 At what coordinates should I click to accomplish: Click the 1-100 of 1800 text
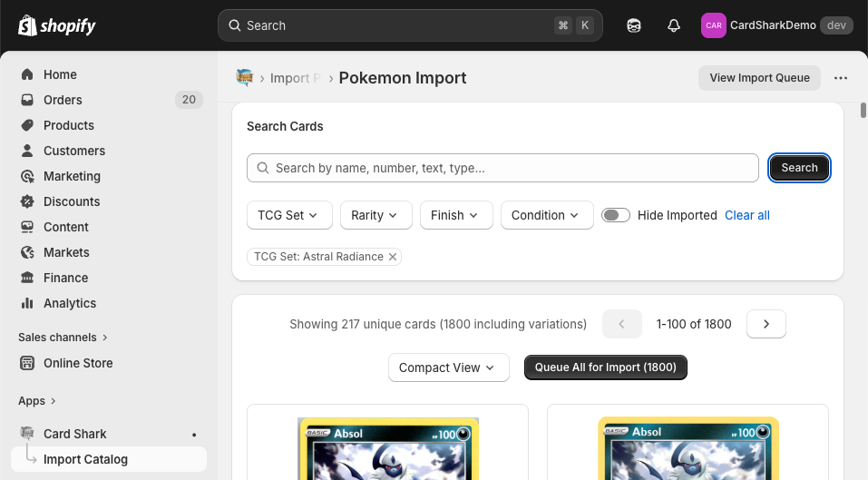[694, 325]
